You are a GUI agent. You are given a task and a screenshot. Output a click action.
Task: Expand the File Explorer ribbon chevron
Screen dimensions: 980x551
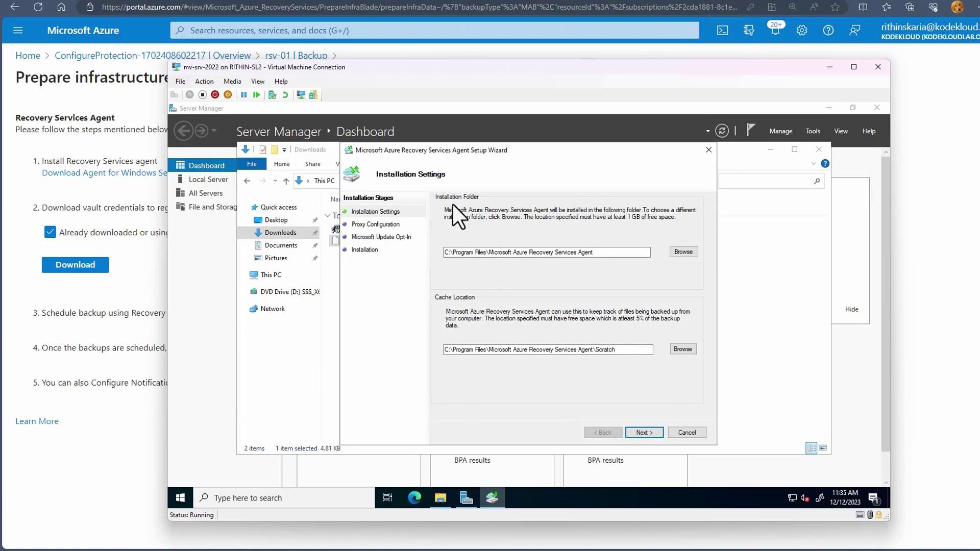tap(813, 164)
